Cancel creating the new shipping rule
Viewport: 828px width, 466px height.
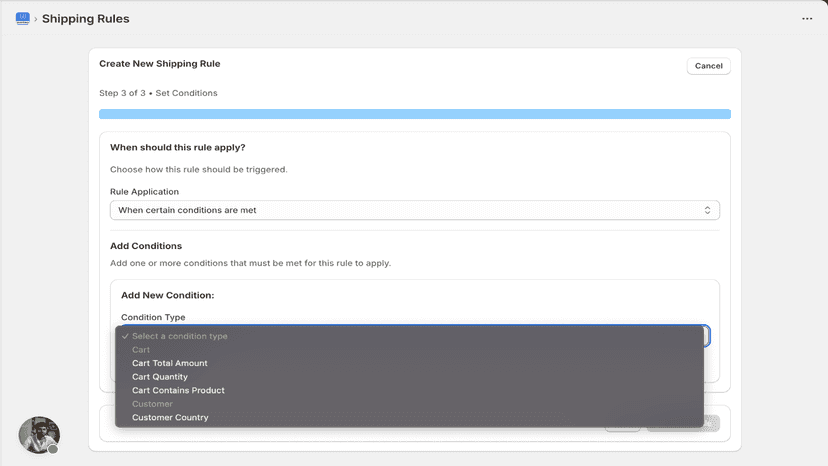tap(708, 66)
